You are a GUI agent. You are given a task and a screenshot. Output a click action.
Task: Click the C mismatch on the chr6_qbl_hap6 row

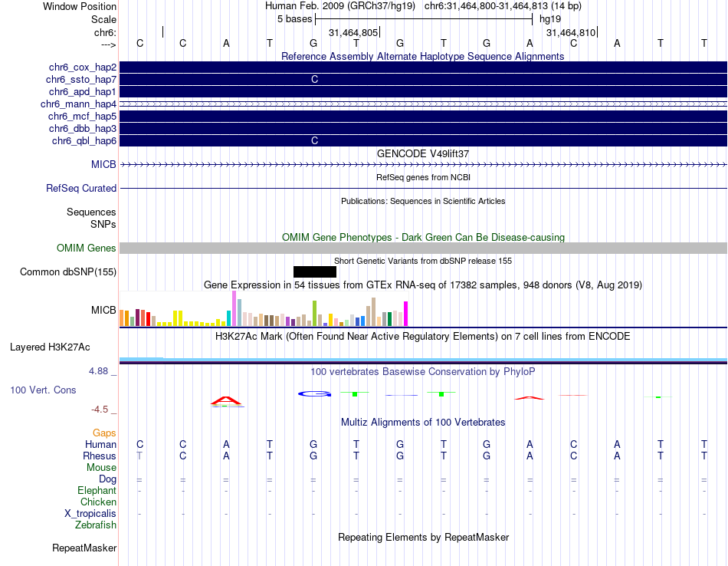(x=314, y=141)
